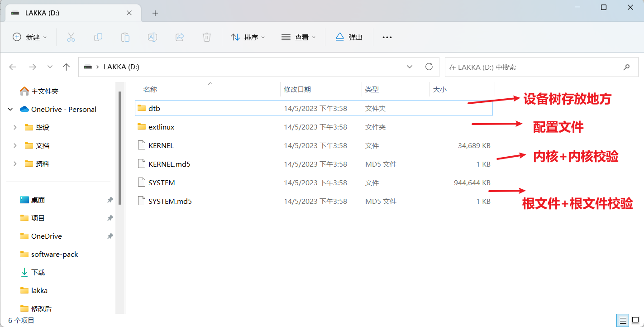Click the 34,689 KB size value
Image resolution: width=644 pixels, height=327 pixels.
pyautogui.click(x=474, y=145)
